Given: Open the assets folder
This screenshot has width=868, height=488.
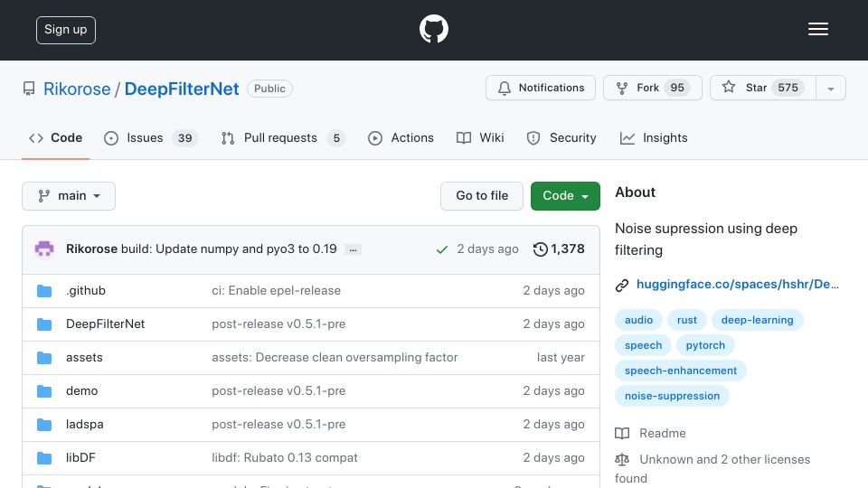Looking at the screenshot, I should click(x=84, y=358).
